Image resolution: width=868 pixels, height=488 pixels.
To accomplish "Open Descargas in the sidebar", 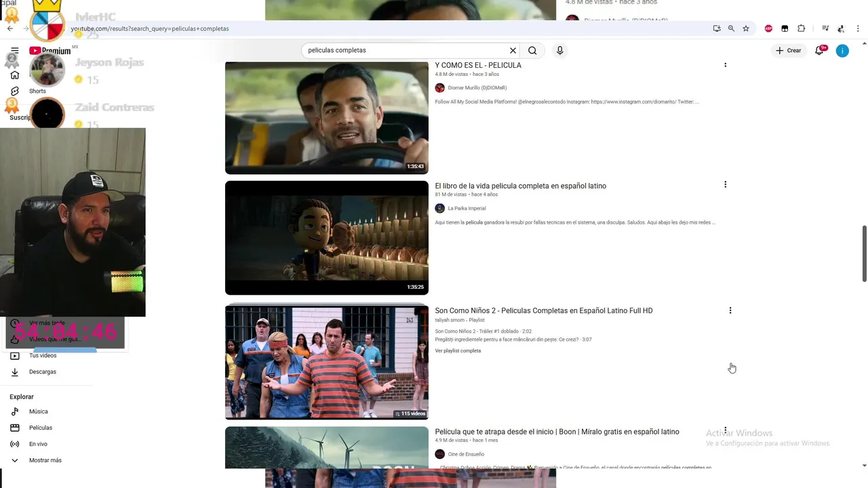I will 42,372.
